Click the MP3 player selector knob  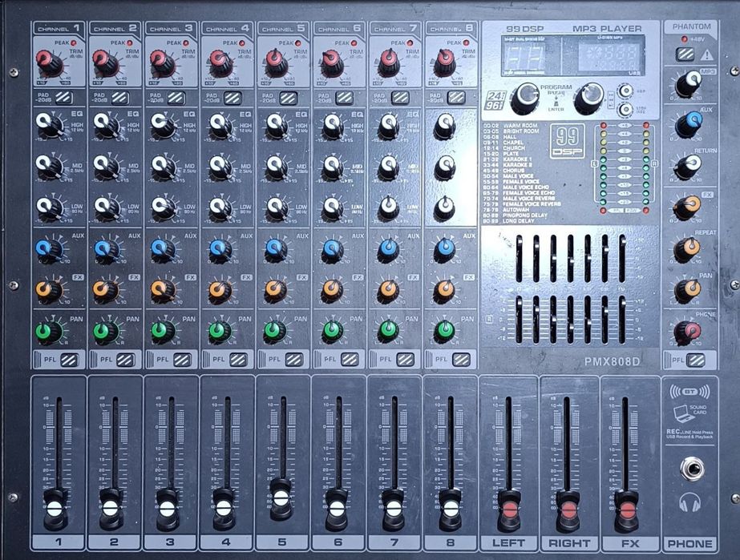point(589,98)
